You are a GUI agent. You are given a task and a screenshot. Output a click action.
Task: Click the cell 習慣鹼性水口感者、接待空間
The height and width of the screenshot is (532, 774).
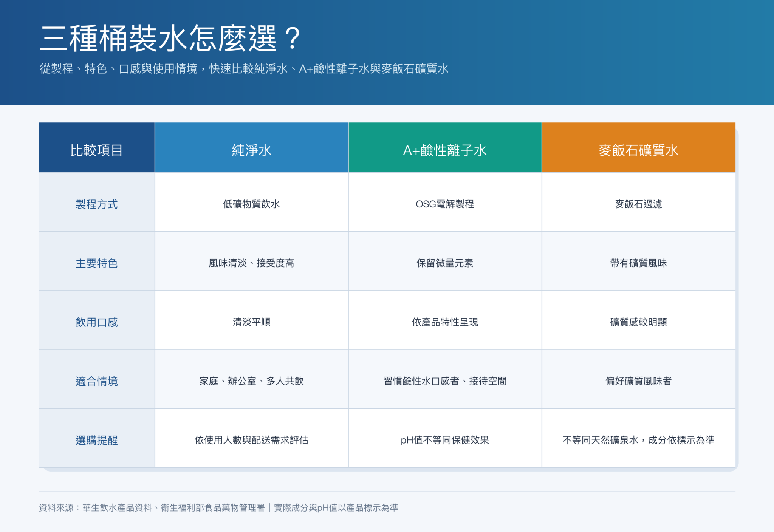pyautogui.click(x=445, y=379)
